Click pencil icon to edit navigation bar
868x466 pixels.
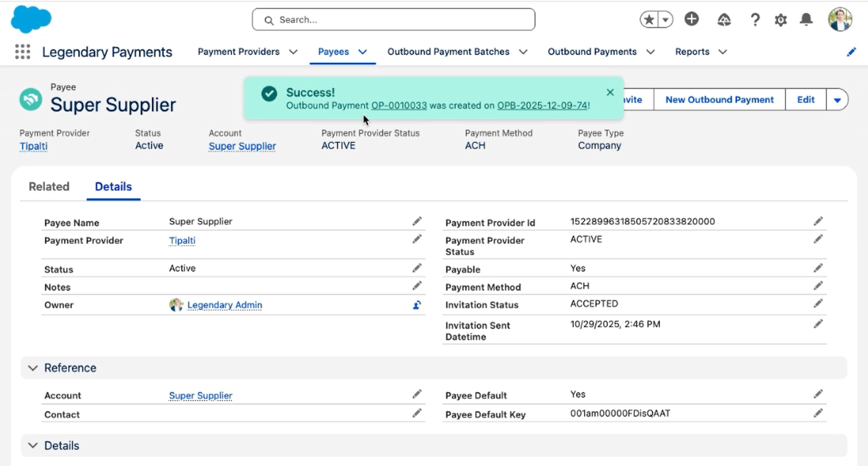tap(851, 52)
